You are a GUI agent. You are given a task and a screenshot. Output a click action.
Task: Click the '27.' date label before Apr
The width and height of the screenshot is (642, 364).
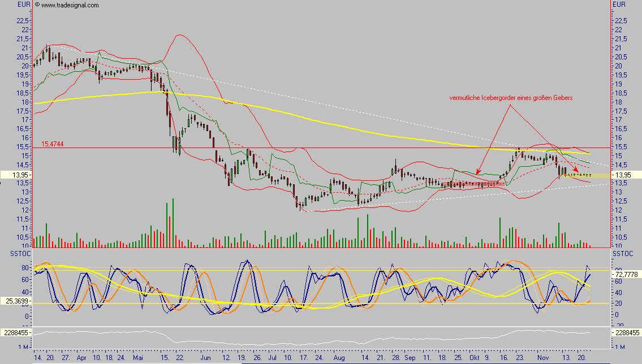[66, 357]
